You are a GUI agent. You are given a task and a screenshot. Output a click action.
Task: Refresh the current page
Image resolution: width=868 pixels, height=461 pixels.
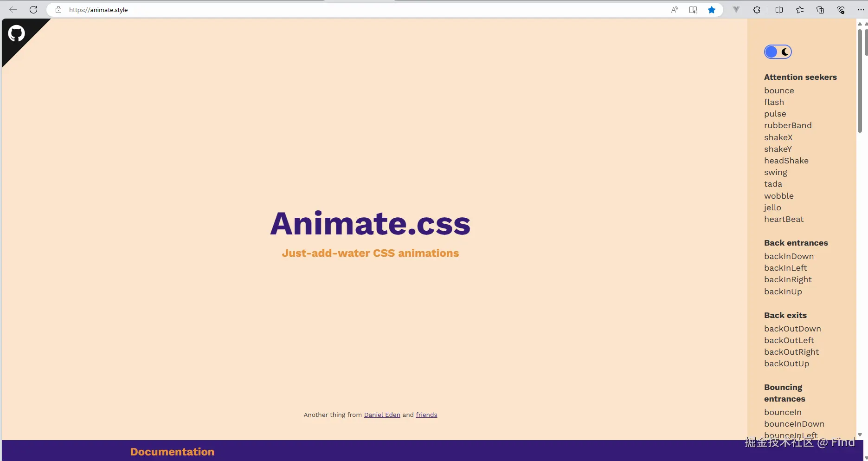[33, 10]
